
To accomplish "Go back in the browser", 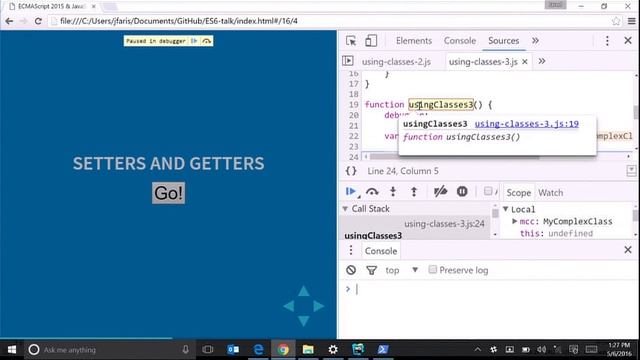I will 9,21.
